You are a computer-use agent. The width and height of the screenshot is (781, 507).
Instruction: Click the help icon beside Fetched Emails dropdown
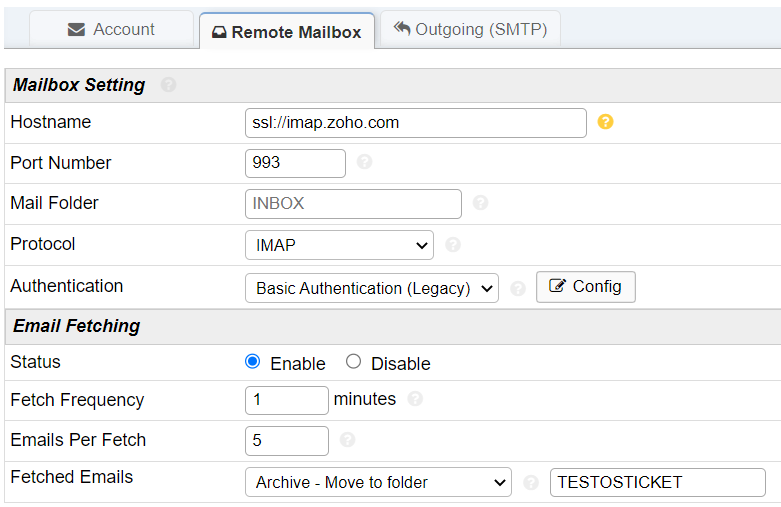(x=531, y=482)
